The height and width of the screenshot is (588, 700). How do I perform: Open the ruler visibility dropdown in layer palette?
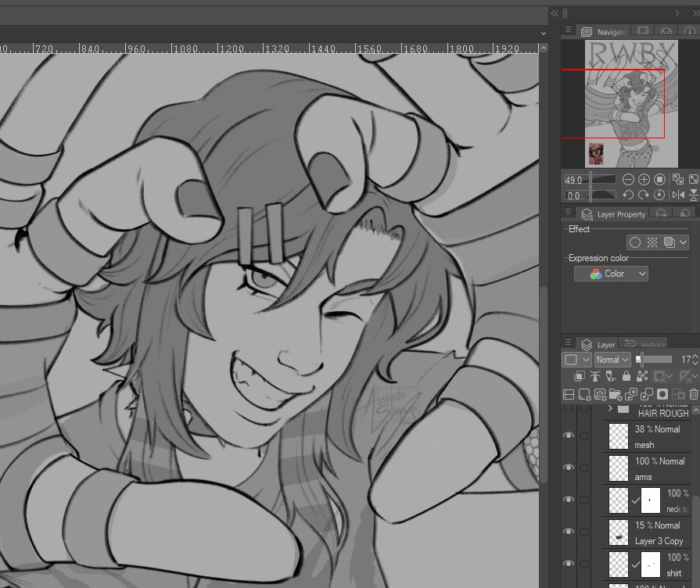(687, 376)
